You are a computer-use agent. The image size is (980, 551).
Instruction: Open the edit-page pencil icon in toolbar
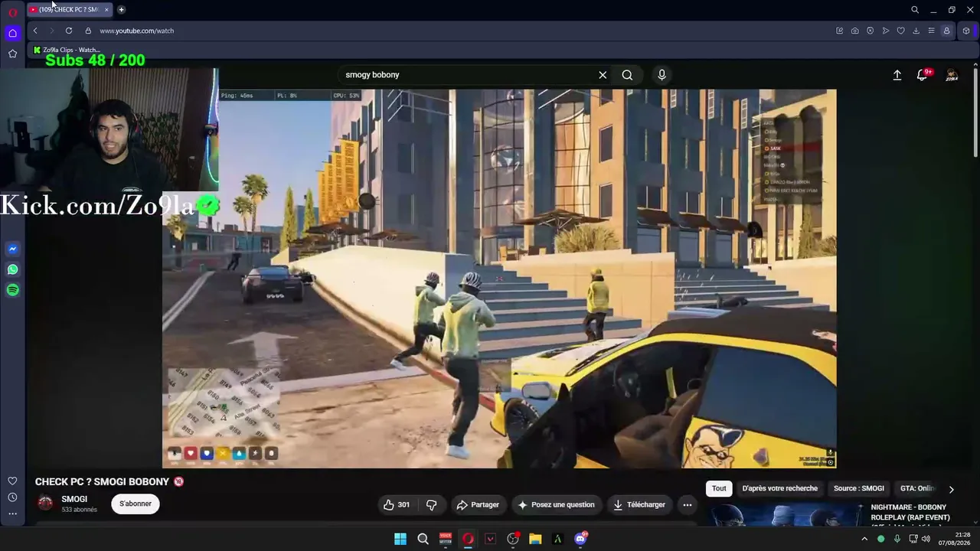[x=839, y=31]
